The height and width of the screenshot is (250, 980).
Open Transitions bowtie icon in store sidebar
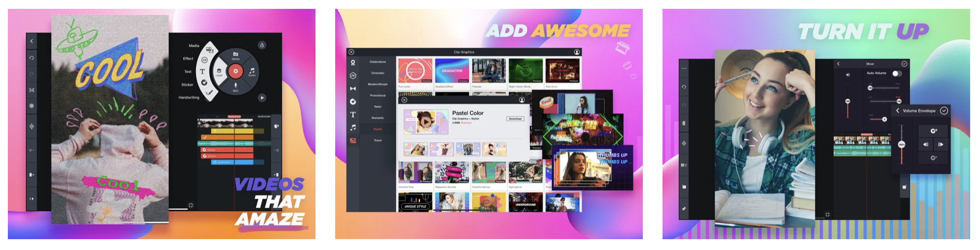(353, 89)
